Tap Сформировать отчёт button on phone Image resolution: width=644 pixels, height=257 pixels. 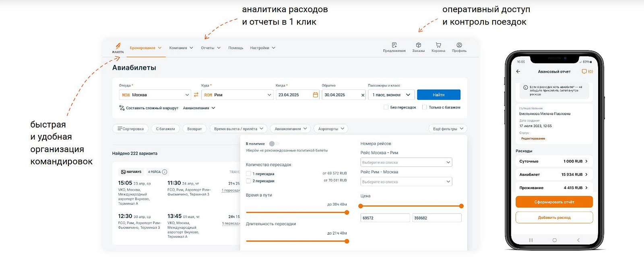click(554, 202)
